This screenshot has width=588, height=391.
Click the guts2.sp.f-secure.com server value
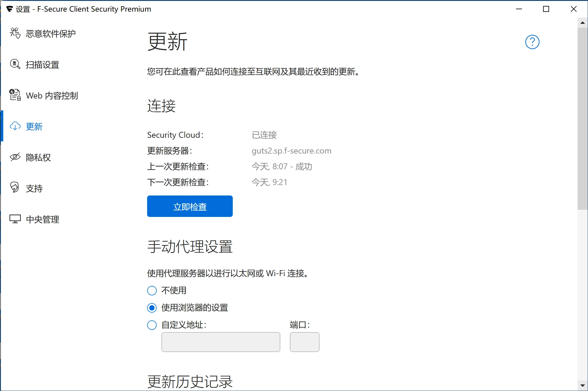pyautogui.click(x=291, y=151)
